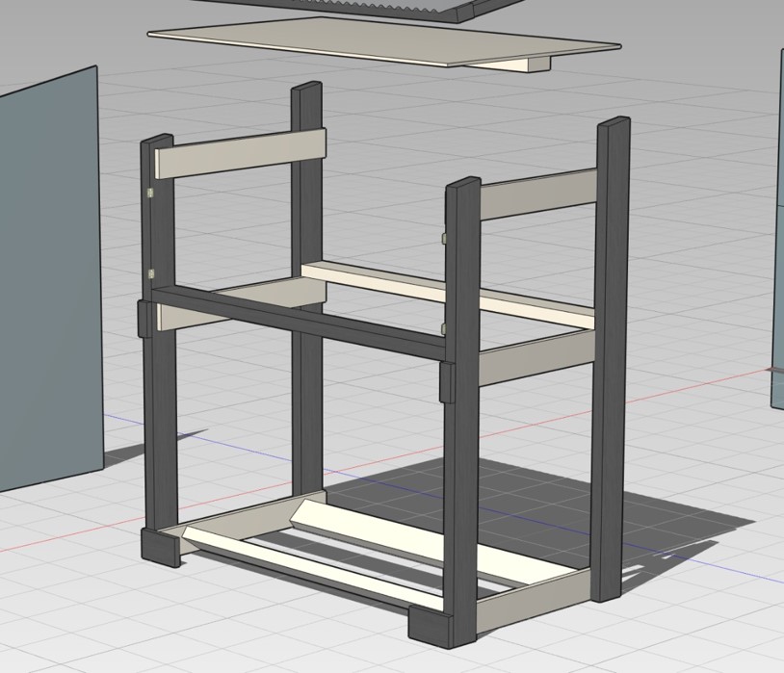Click the dark bracket on front-right post
Screen dimensions: 784x673
[x=447, y=381]
